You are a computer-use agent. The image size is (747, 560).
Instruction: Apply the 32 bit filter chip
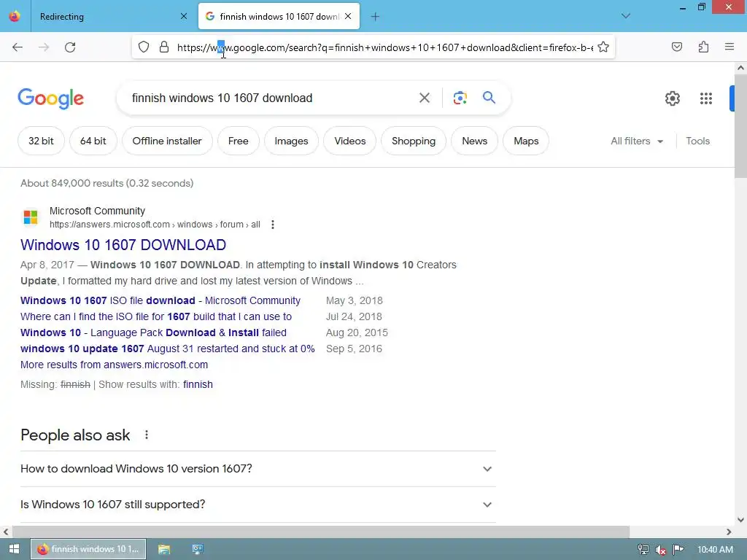pyautogui.click(x=41, y=141)
